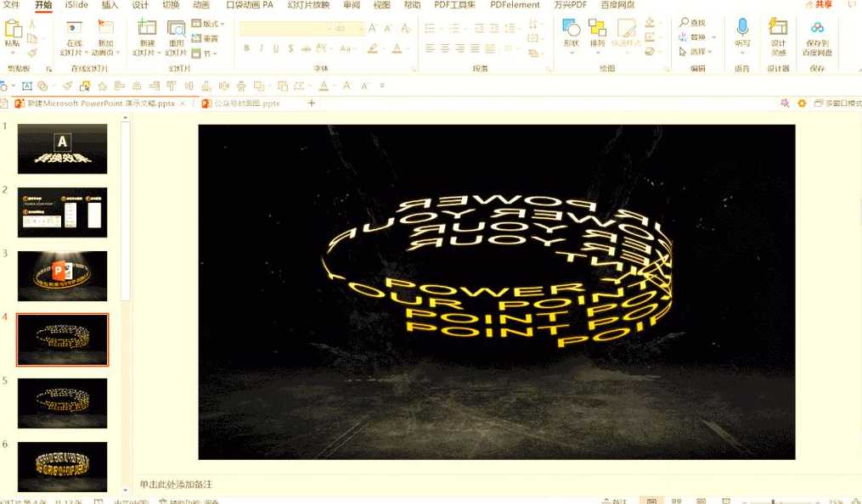The image size is (862, 504).
Task: Open the Replace (替换) dropdown arrow
Action: (714, 36)
